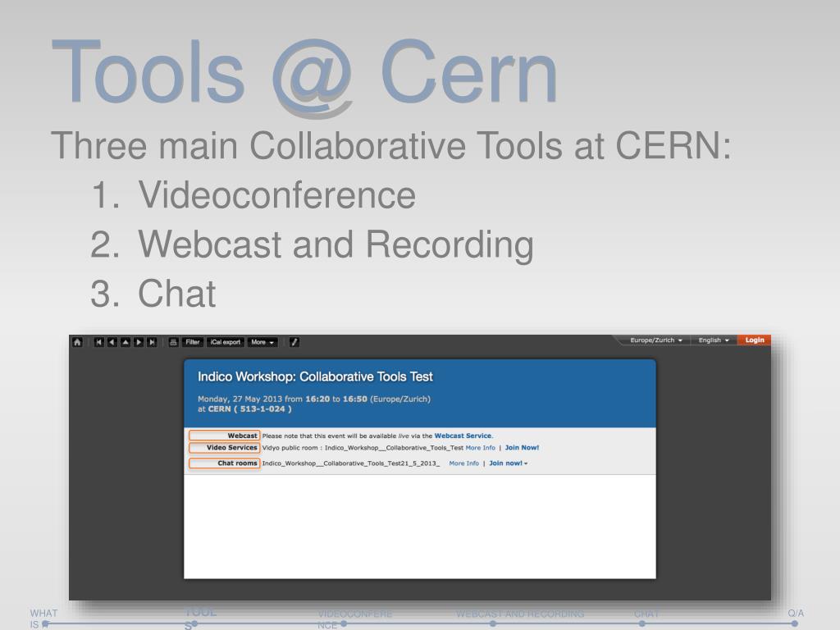Click the event date Monday, 27 May 2013
This screenshot has height=630, width=840.
(240, 399)
